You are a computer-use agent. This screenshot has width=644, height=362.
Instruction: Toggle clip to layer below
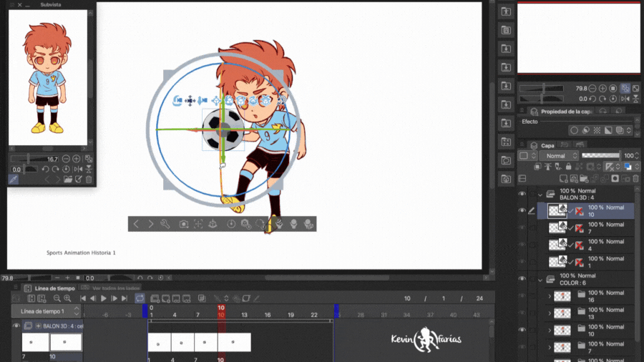[537, 167]
